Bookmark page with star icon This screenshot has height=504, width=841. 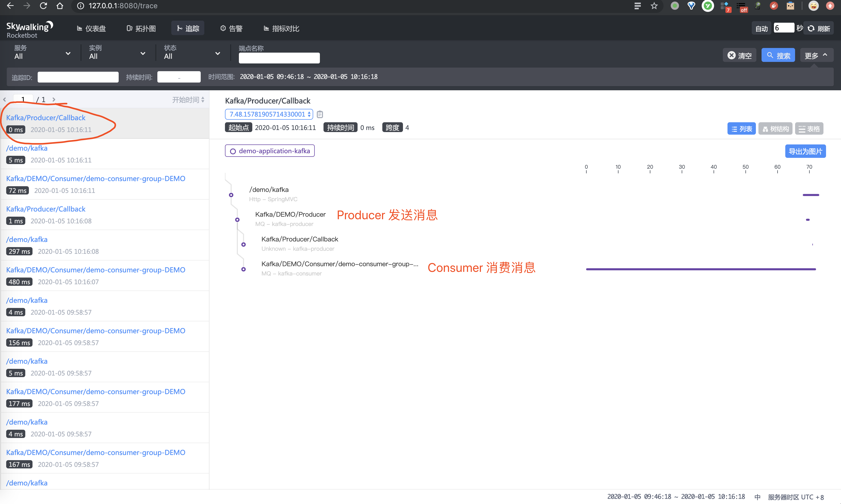pos(654,6)
